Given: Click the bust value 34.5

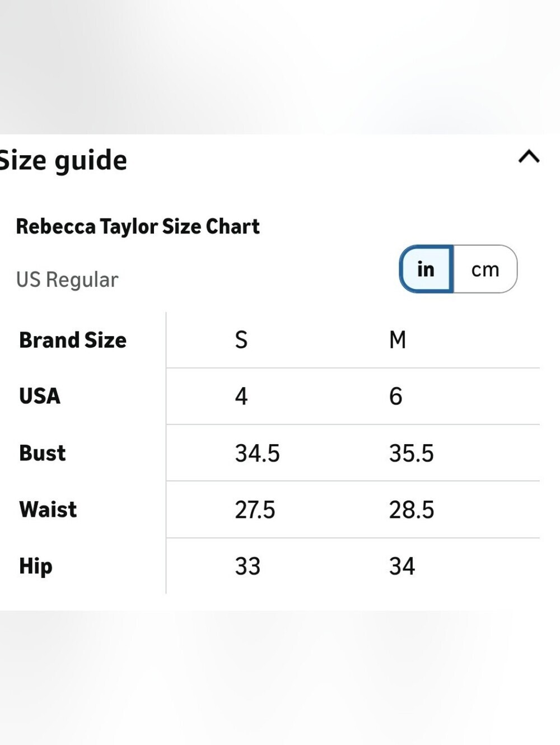Looking at the screenshot, I should [258, 453].
